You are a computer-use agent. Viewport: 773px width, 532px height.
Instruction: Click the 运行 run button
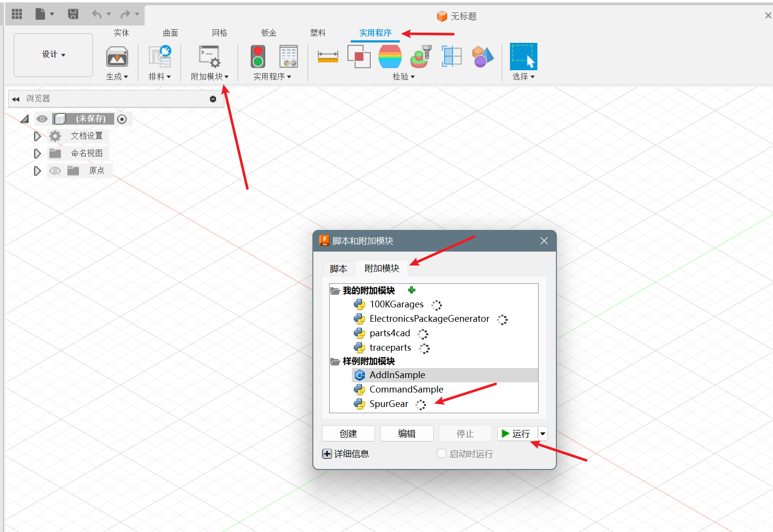point(517,433)
